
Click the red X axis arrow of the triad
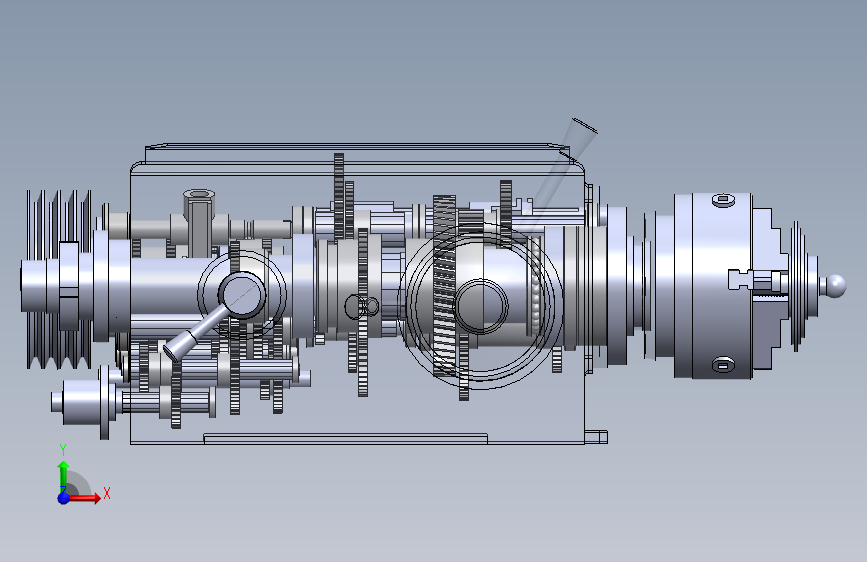(86, 498)
